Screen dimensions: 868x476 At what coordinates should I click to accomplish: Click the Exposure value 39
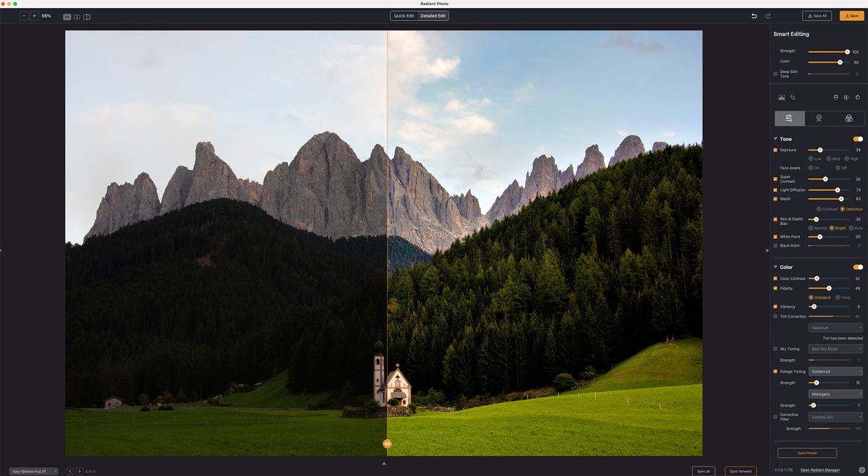point(858,150)
